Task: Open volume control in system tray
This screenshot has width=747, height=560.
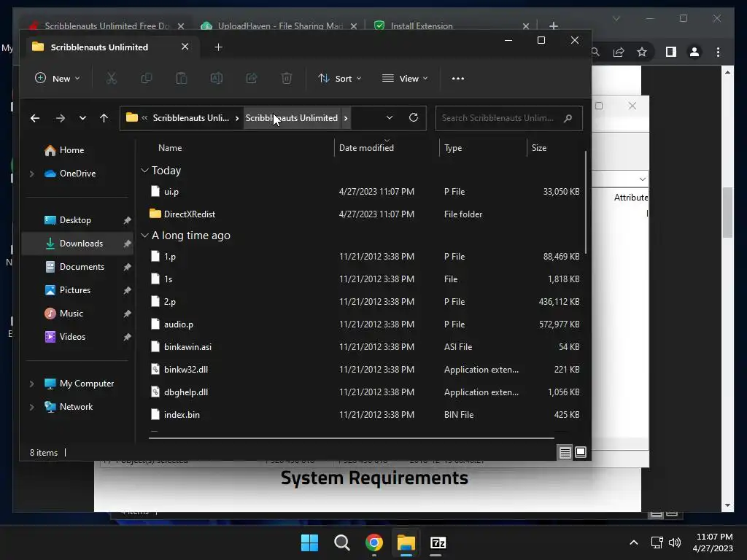Action: [x=675, y=542]
